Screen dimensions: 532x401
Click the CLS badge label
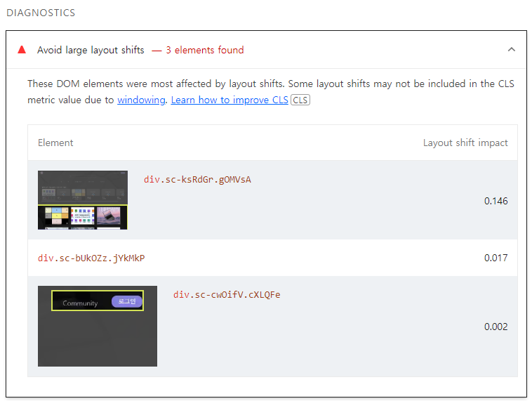pos(300,100)
